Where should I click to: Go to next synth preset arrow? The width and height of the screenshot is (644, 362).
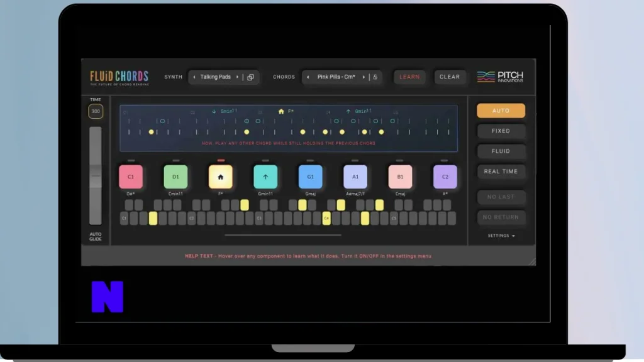point(237,77)
